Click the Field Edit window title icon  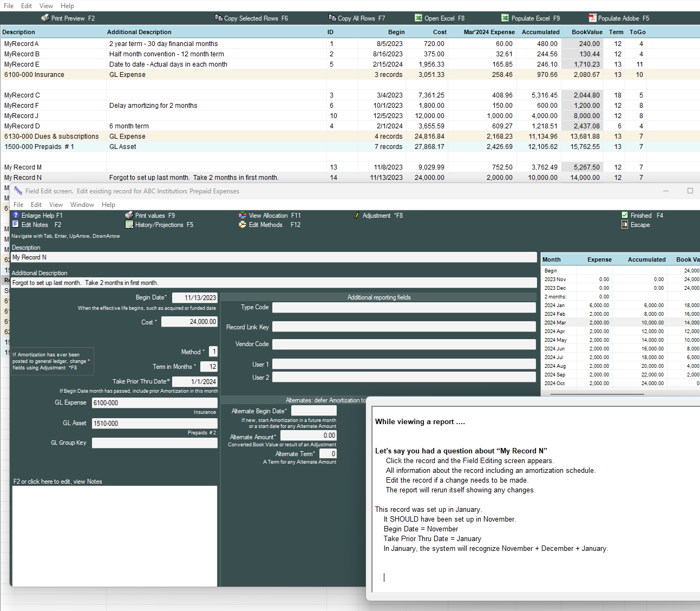coord(18,191)
